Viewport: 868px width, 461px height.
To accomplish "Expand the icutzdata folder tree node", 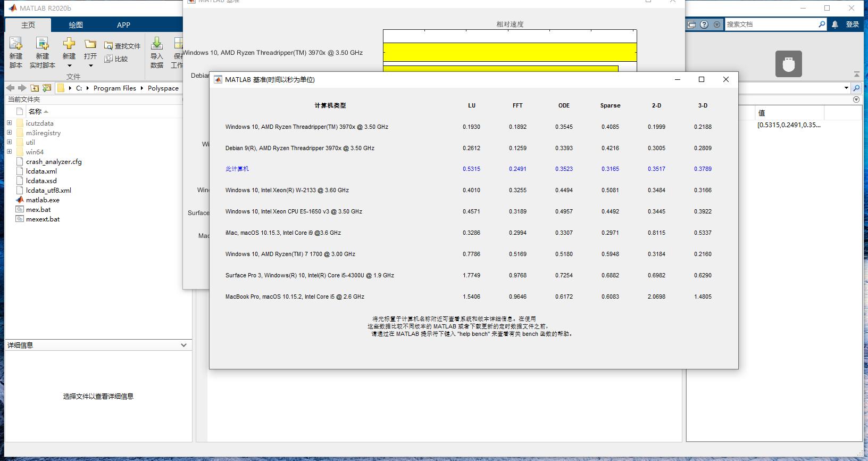I will pos(9,123).
